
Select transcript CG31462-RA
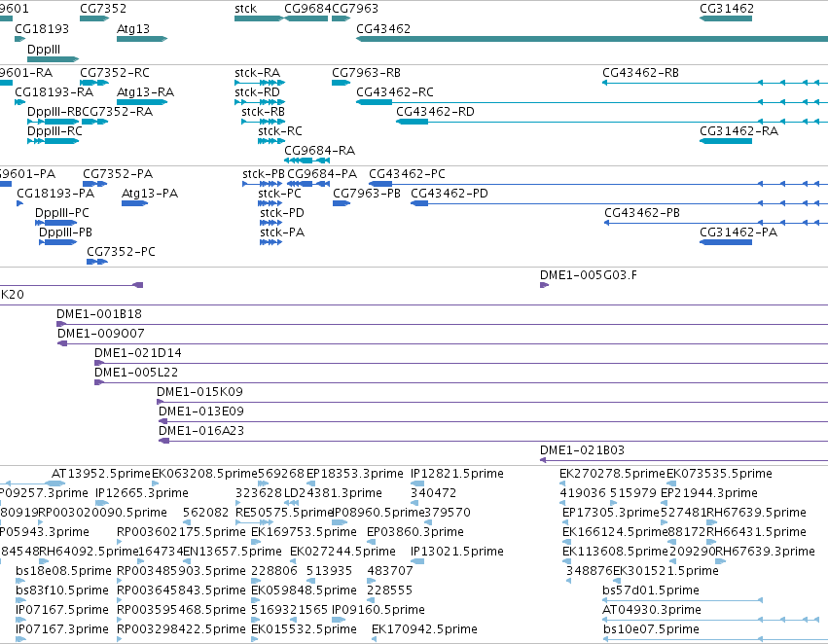[x=726, y=141]
